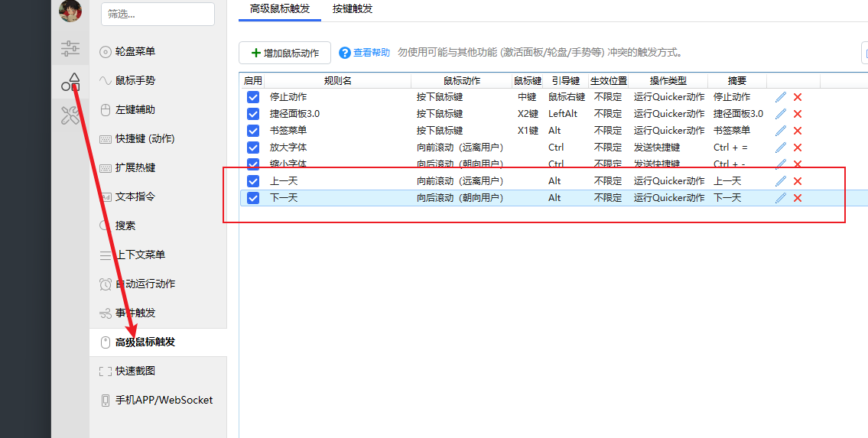Click the 规则名 column header
This screenshot has width=868, height=438.
click(338, 81)
